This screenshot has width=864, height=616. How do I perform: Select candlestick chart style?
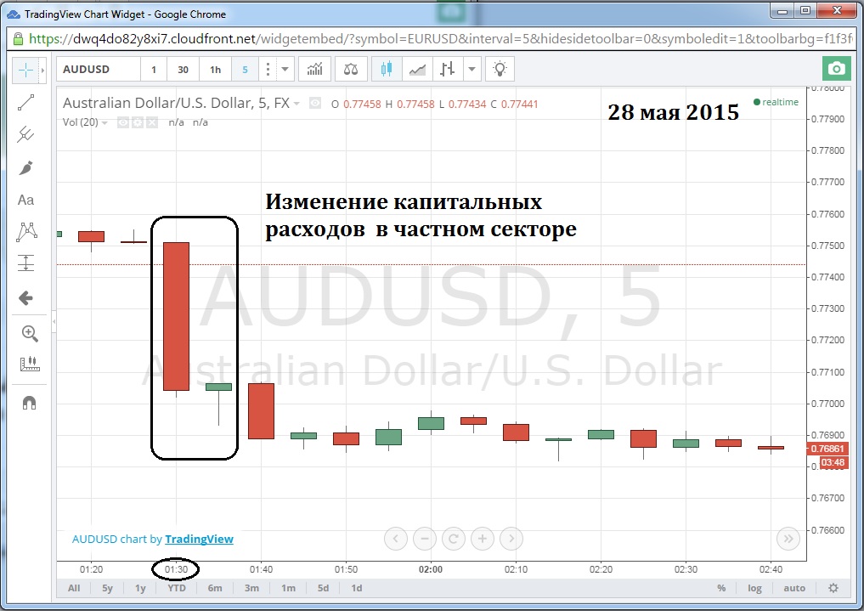point(387,70)
